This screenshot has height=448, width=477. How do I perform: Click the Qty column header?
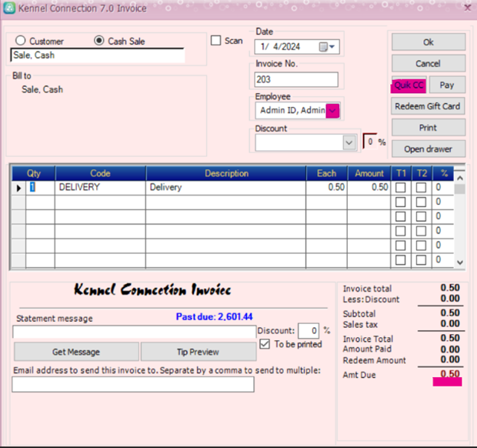(x=33, y=173)
